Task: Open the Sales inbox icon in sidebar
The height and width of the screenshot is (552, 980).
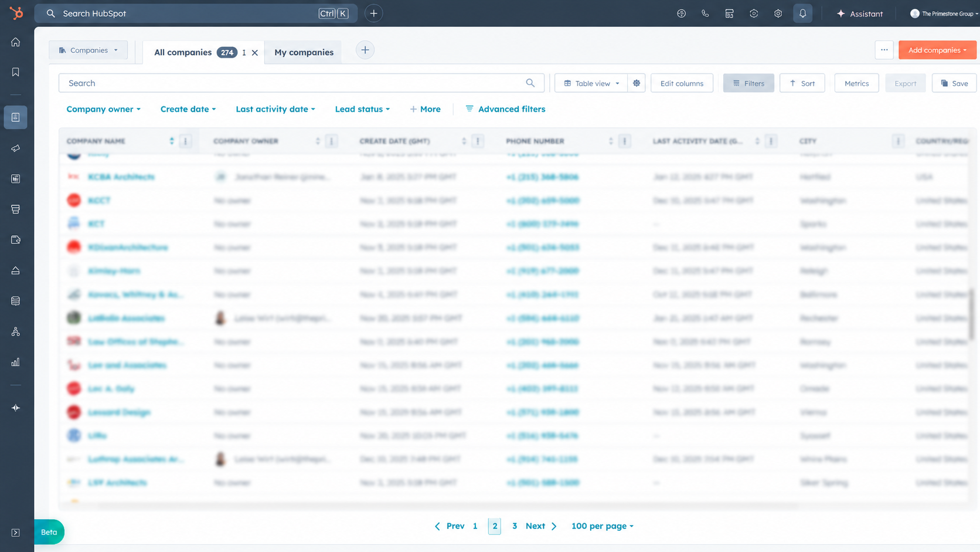Action: [x=16, y=209]
